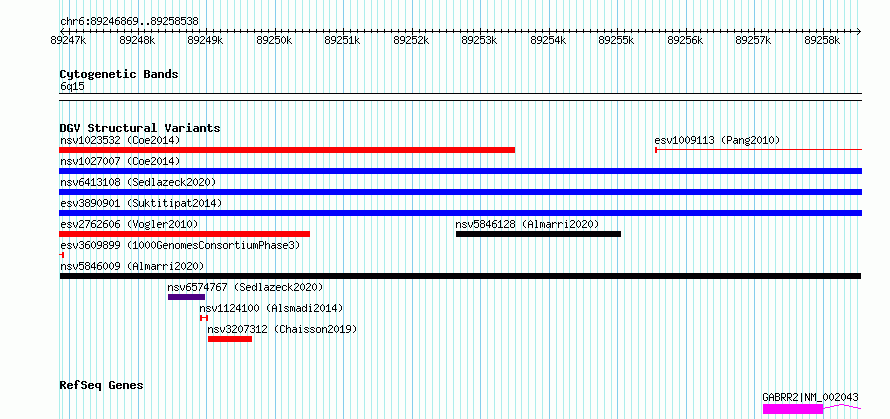Click the chr6:89246869..89258538 coordinate text
This screenshot has height=419, width=890.
(x=129, y=22)
